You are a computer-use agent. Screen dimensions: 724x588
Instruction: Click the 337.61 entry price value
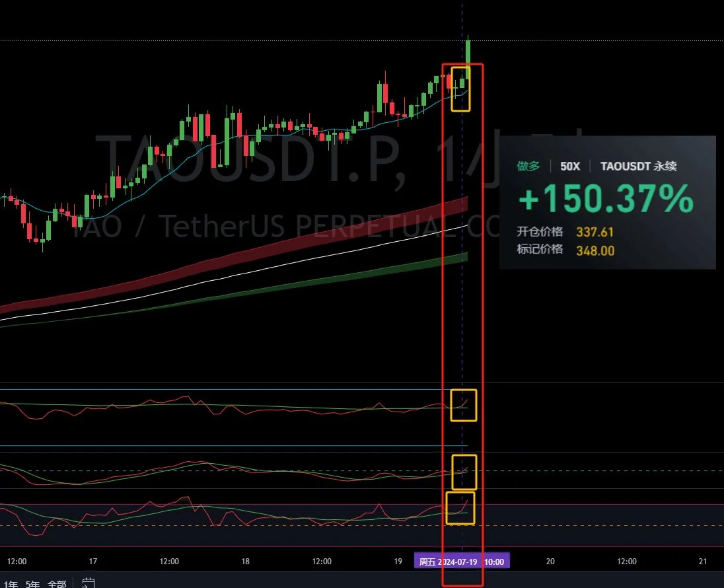coord(595,232)
